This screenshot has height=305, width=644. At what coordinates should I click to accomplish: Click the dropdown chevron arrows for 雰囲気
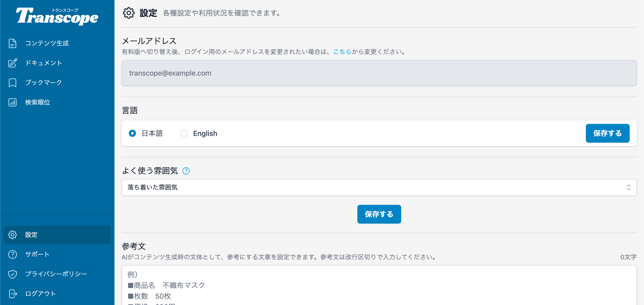[629, 187]
